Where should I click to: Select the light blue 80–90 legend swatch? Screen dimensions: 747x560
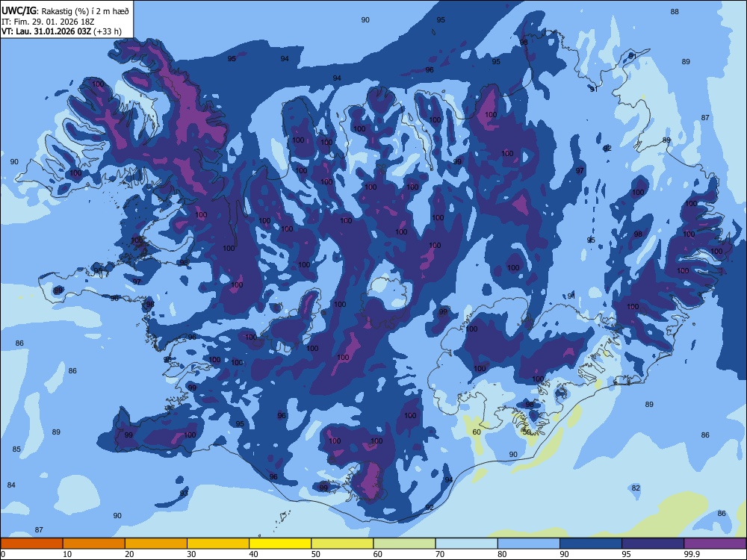click(x=528, y=544)
